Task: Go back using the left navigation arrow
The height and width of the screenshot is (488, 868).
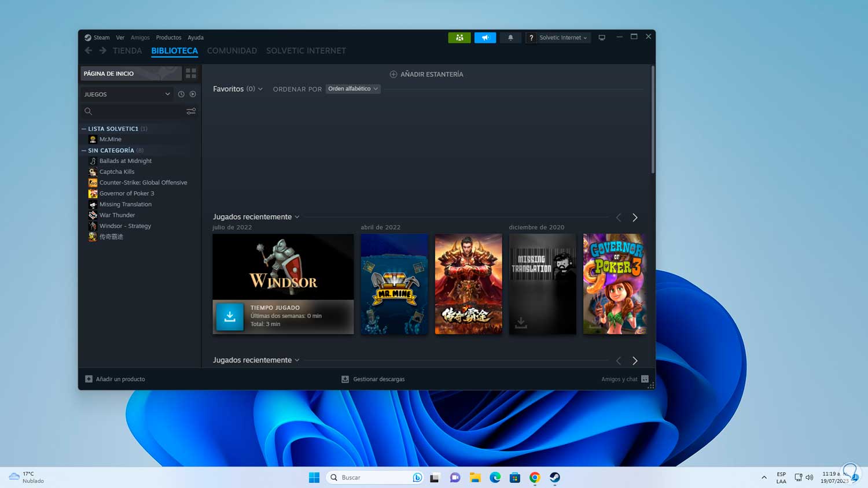Action: 89,51
